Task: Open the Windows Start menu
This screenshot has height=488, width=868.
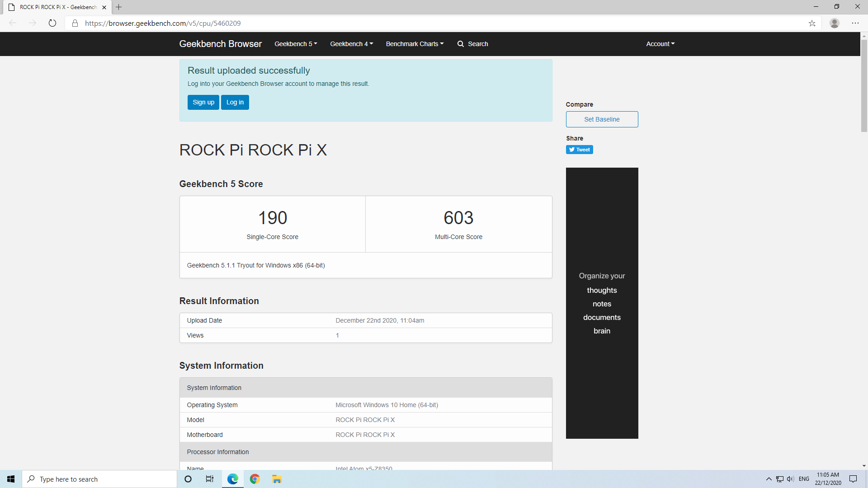Action: coord(11,479)
